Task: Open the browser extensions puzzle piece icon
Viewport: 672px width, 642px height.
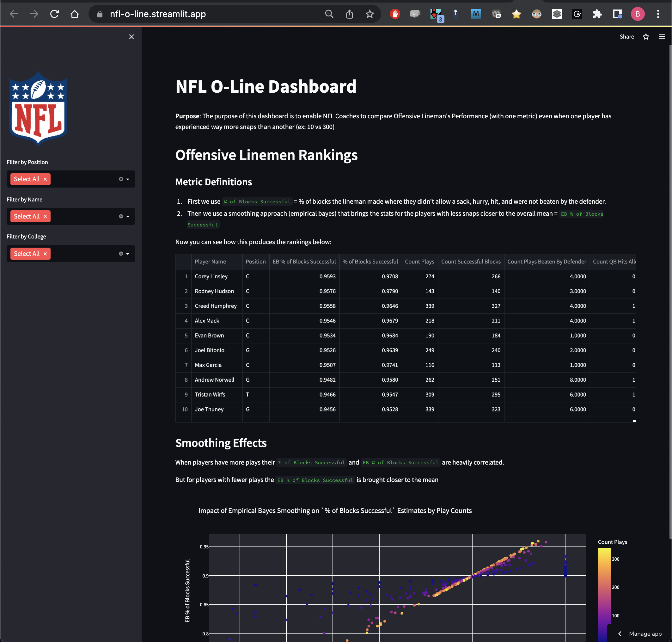Action: (597, 14)
